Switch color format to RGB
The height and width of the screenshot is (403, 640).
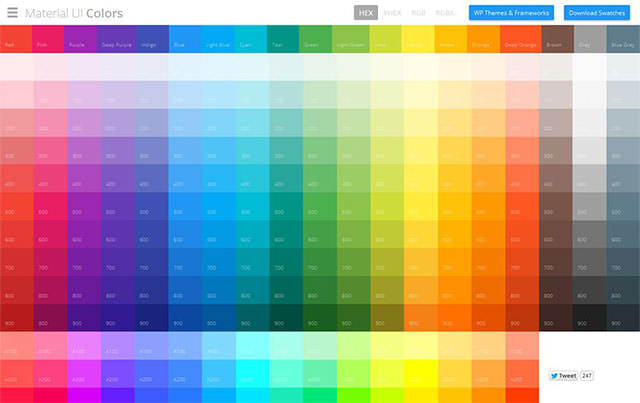tap(418, 13)
